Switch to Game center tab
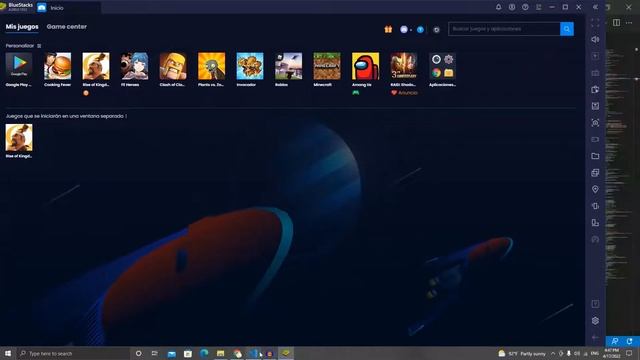 pos(67,27)
